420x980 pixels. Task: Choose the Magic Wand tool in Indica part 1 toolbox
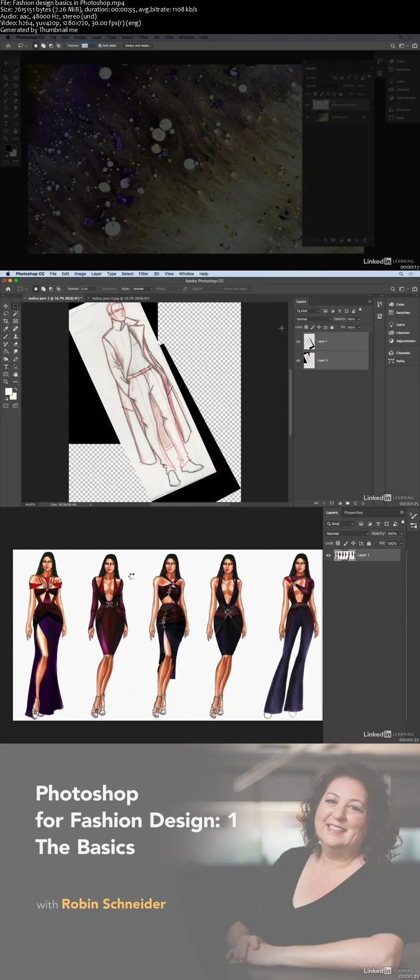[x=16, y=314]
